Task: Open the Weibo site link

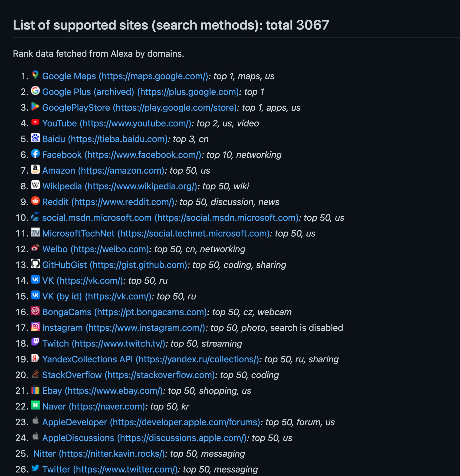Action: [96, 249]
